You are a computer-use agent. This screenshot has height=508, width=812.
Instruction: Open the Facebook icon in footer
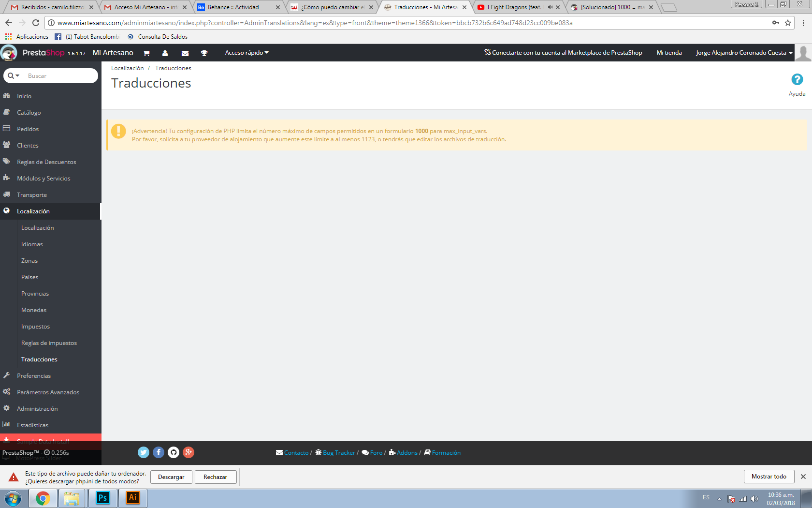pyautogui.click(x=159, y=452)
